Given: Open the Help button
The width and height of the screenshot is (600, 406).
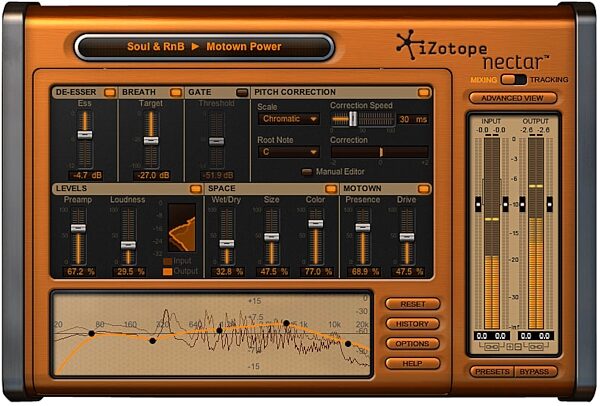Looking at the screenshot, I should pyautogui.click(x=412, y=364).
